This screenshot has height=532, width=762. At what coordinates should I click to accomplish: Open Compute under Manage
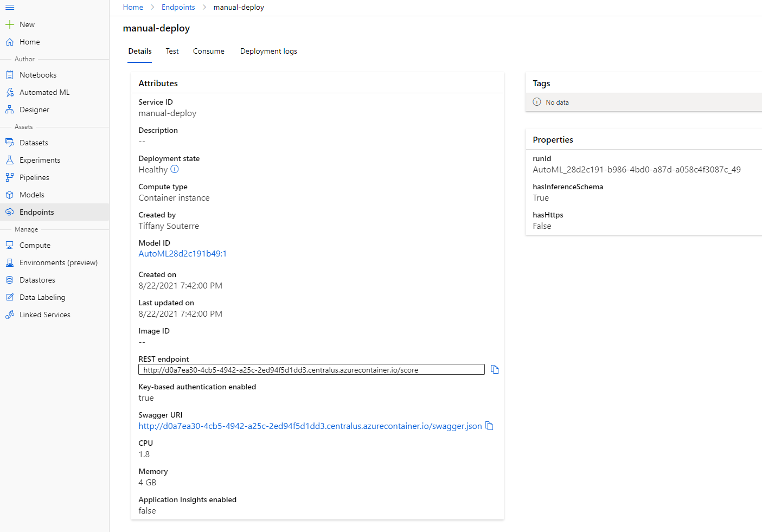coord(35,245)
